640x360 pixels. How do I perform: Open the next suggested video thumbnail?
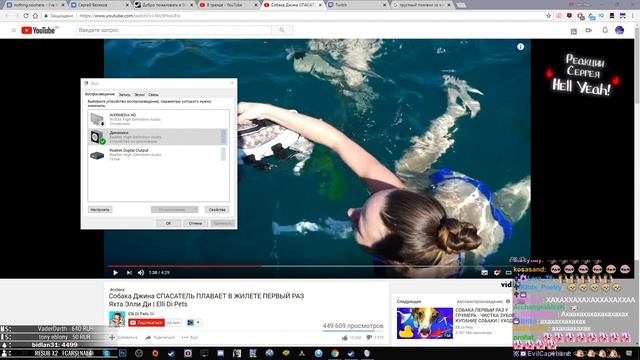[x=425, y=323]
